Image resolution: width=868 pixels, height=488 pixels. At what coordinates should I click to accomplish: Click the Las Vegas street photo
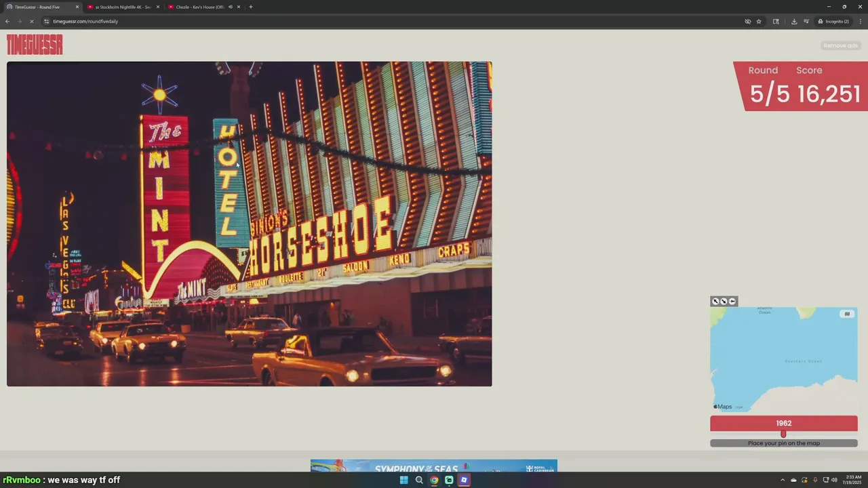point(249,224)
